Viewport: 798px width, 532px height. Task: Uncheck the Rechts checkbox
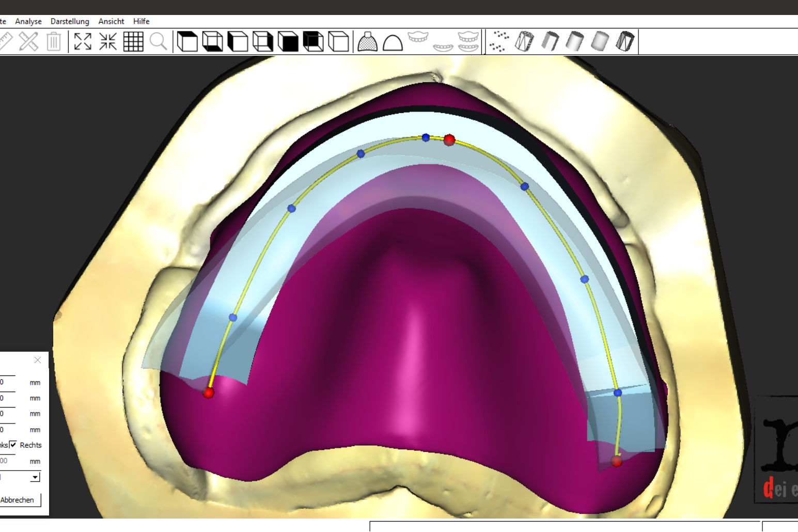tap(13, 445)
